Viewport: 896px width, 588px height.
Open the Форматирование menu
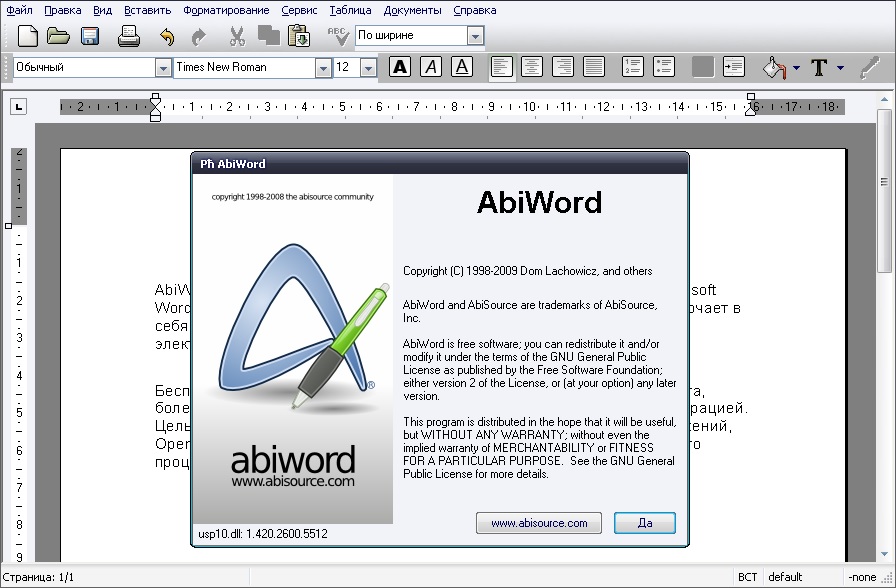tap(226, 10)
